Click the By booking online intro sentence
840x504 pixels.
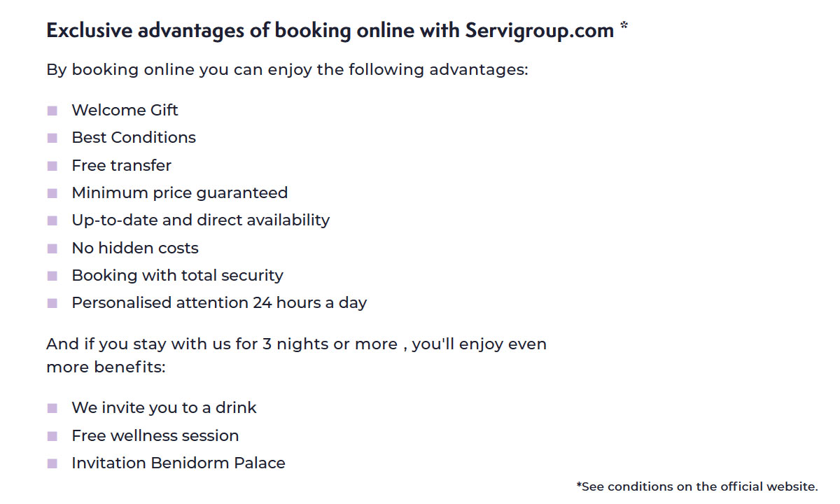287,70
